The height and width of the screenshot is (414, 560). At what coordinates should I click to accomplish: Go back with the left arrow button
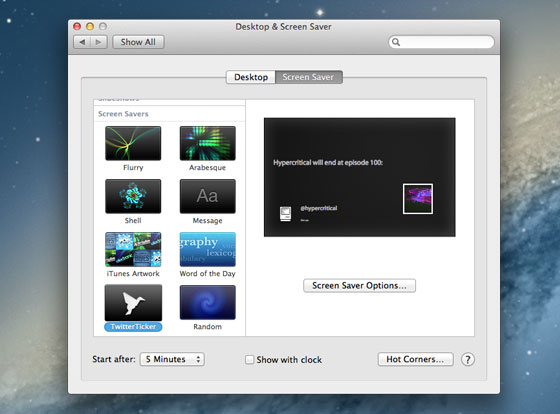pyautogui.click(x=82, y=42)
